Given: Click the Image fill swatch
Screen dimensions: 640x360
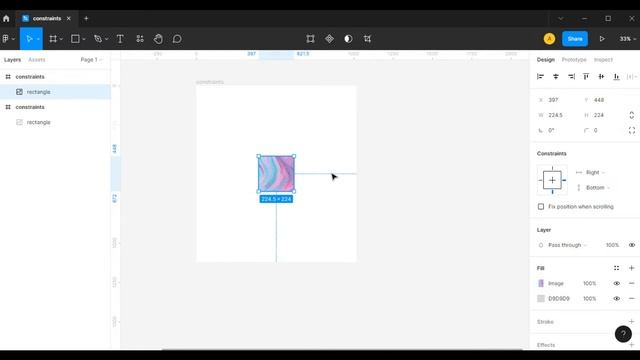Looking at the screenshot, I should coord(541,283).
